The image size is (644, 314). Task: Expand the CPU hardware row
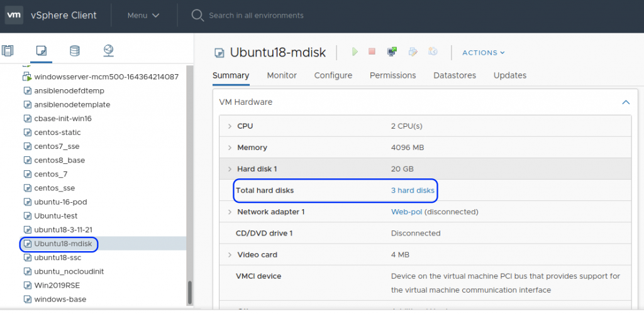tap(229, 126)
